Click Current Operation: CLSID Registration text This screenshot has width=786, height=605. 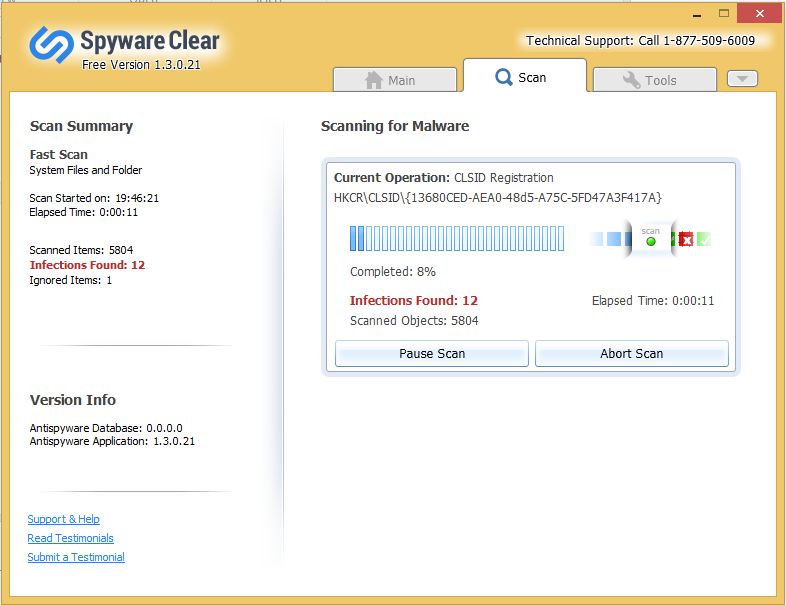click(444, 178)
